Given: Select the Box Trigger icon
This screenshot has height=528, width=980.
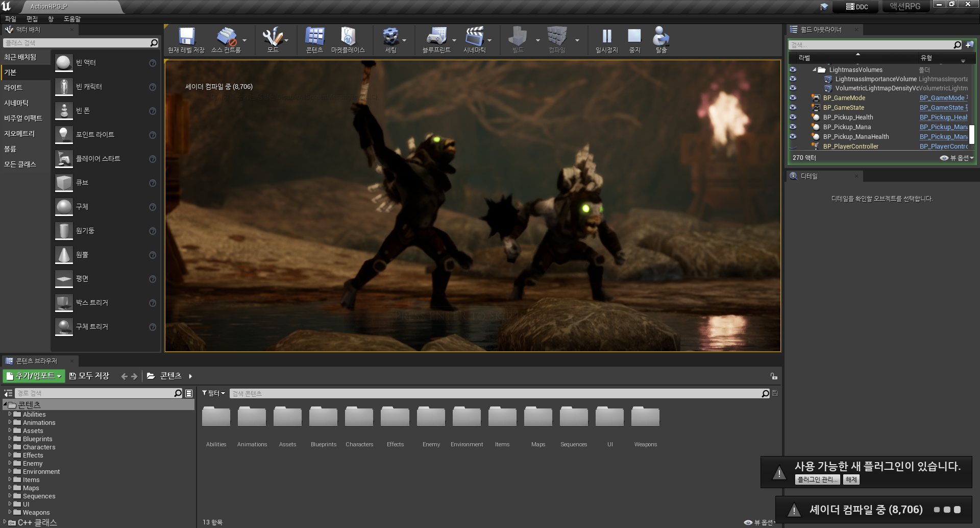Looking at the screenshot, I should point(64,303).
